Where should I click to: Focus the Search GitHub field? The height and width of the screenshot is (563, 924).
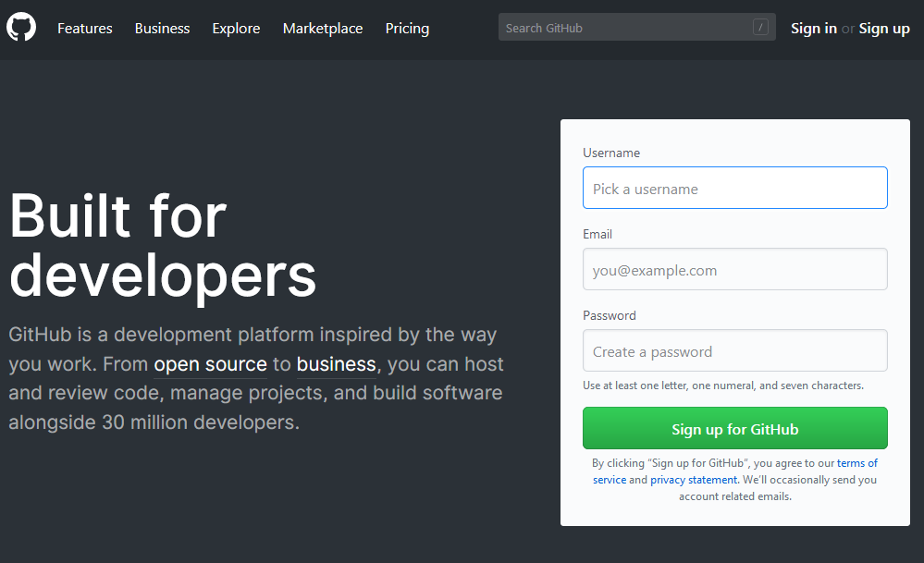(x=636, y=27)
